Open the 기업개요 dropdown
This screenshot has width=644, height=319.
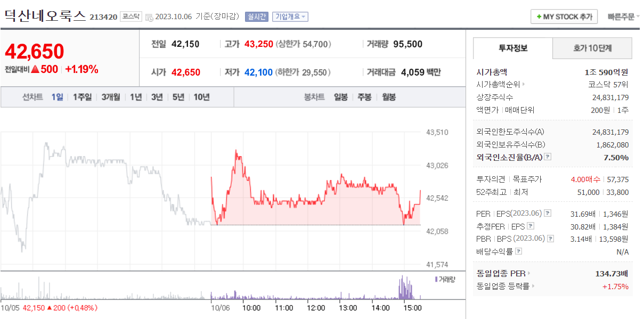[x=290, y=17]
